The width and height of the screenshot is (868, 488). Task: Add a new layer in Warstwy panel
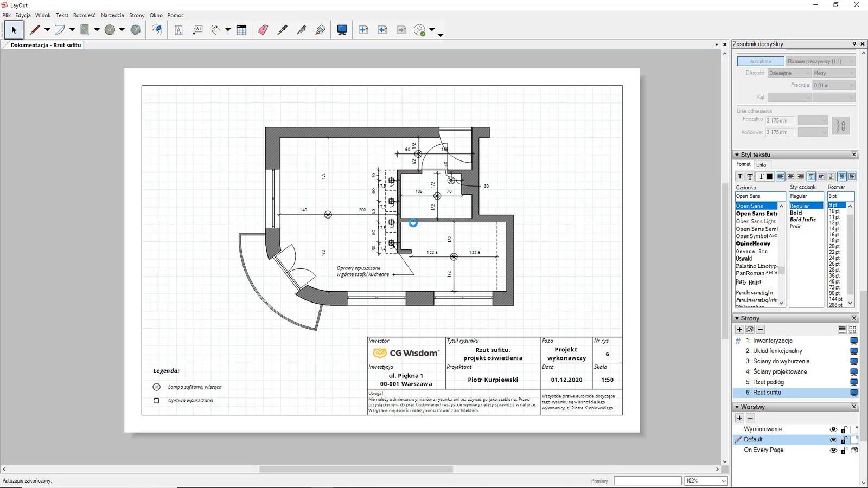coord(739,418)
